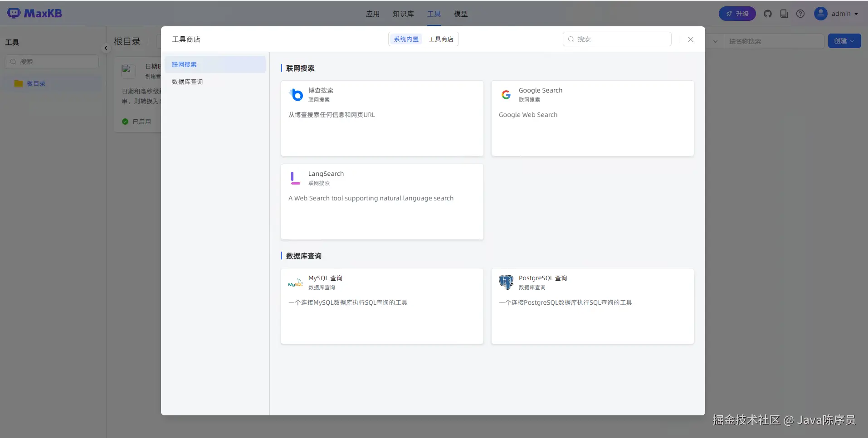The width and height of the screenshot is (868, 438).
Task: Open the documentation book icon
Action: click(x=784, y=14)
